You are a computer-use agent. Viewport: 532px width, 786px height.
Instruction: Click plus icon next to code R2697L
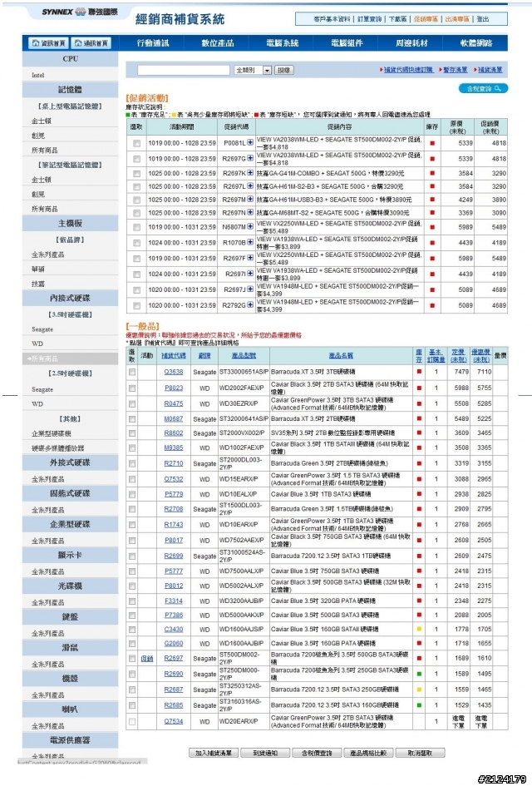point(250,186)
